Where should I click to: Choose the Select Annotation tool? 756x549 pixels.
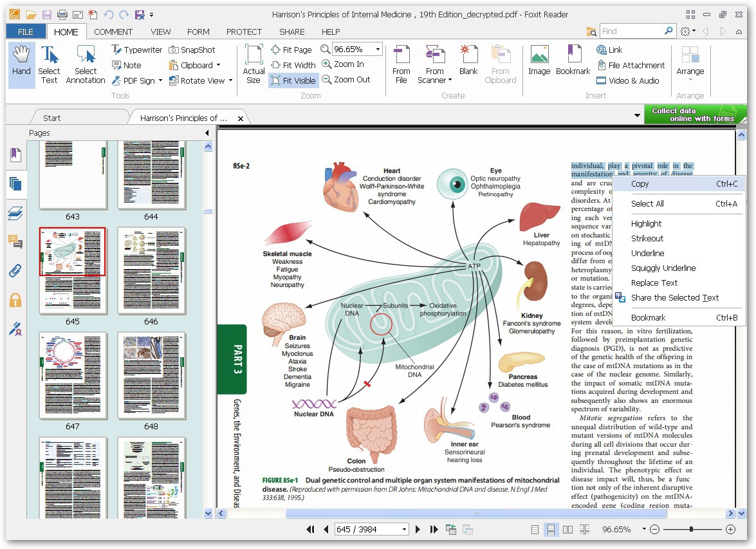[x=86, y=65]
